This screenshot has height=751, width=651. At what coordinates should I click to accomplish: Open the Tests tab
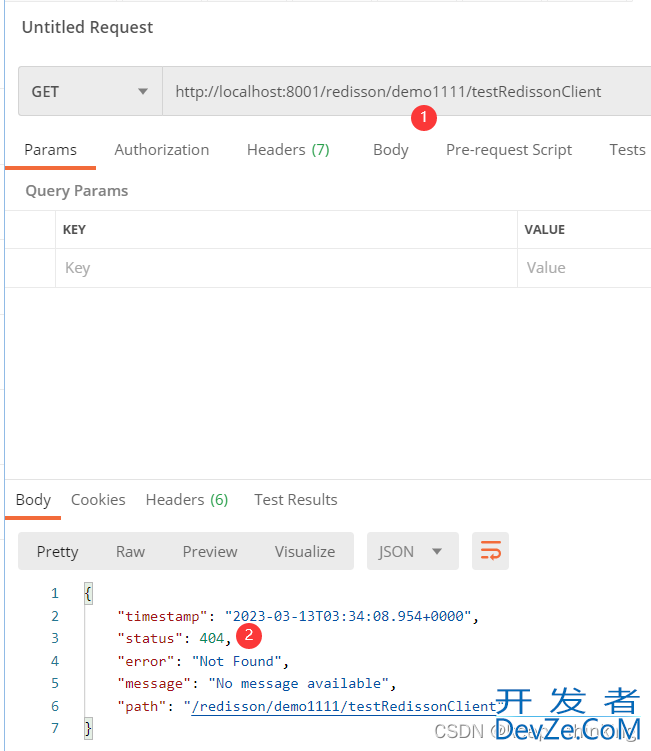tap(627, 150)
